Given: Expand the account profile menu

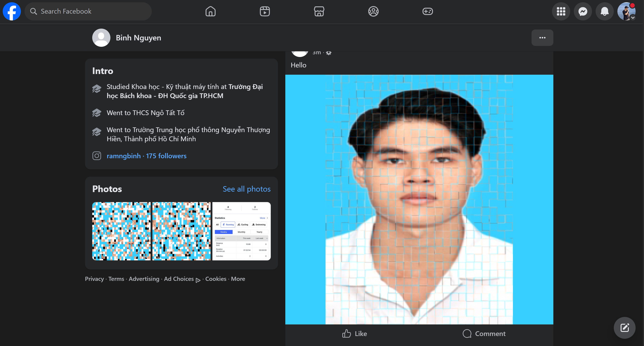Looking at the screenshot, I should click(626, 12).
